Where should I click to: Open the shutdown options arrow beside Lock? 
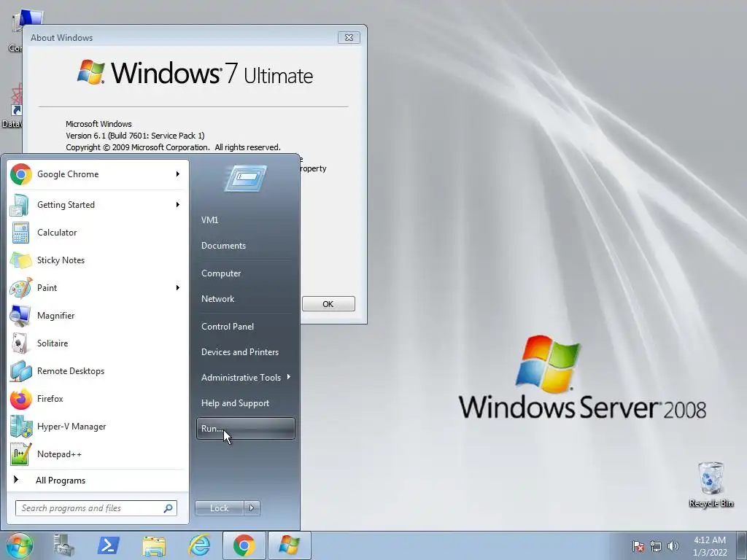(252, 508)
